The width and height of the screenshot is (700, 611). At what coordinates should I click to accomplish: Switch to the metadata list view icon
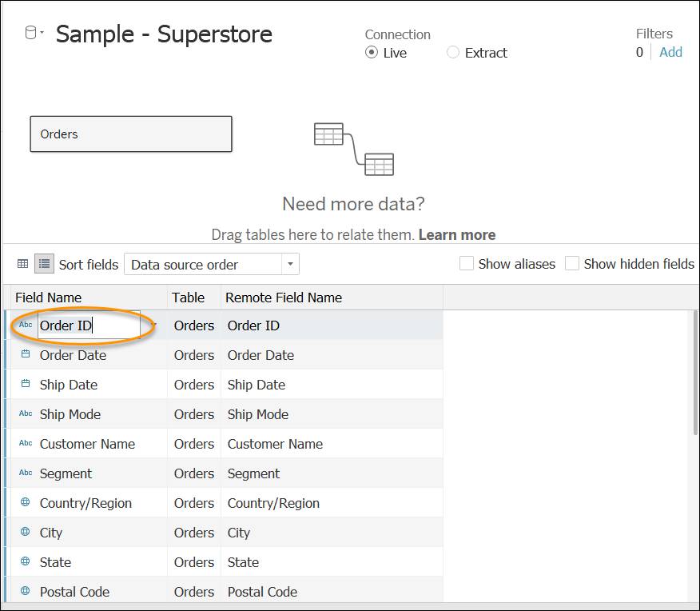tap(44, 264)
